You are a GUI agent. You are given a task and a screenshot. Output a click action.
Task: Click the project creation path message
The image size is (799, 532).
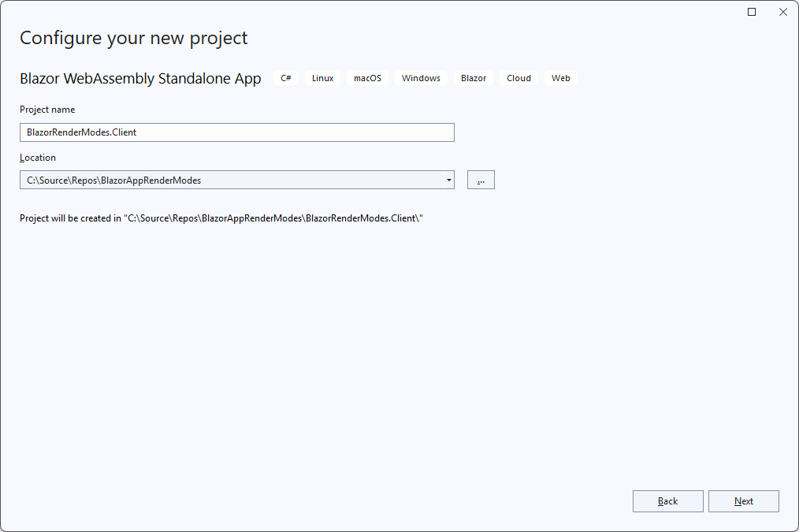[x=221, y=218]
